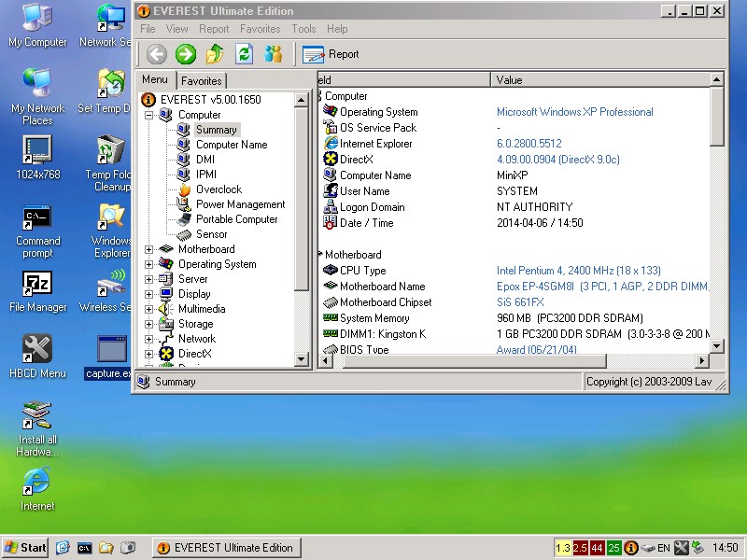Select Computer Name in the tree
The image size is (747, 560).
232,145
